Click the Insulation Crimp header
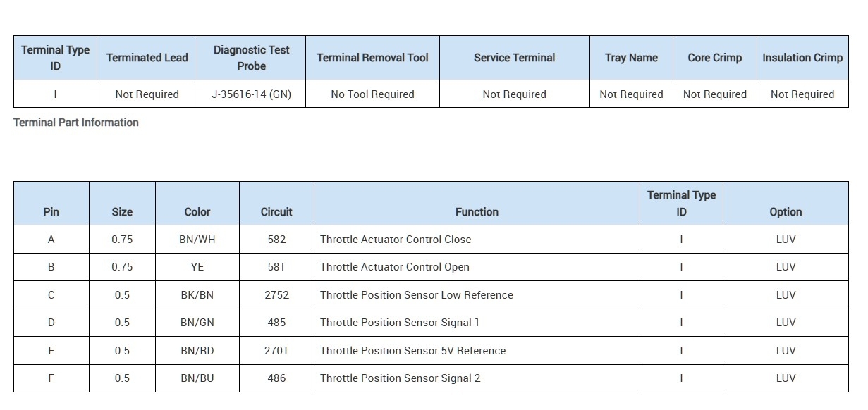868x410 pixels. tap(802, 58)
